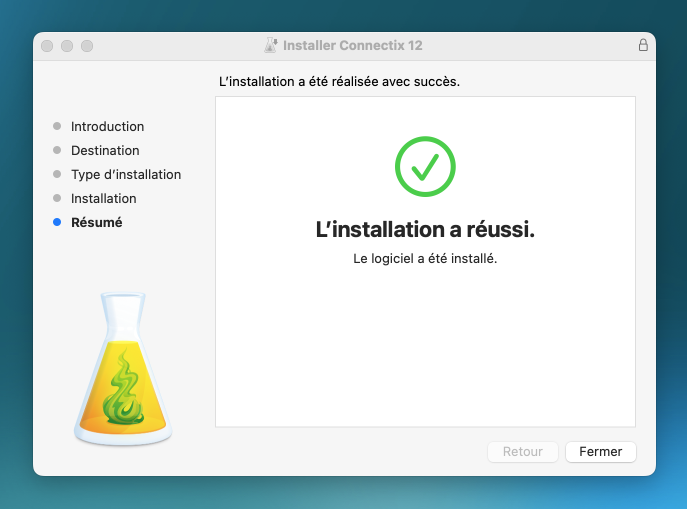Screen dimensions: 687x509
Task: Click the greyed-out Retour button
Action: (x=522, y=452)
